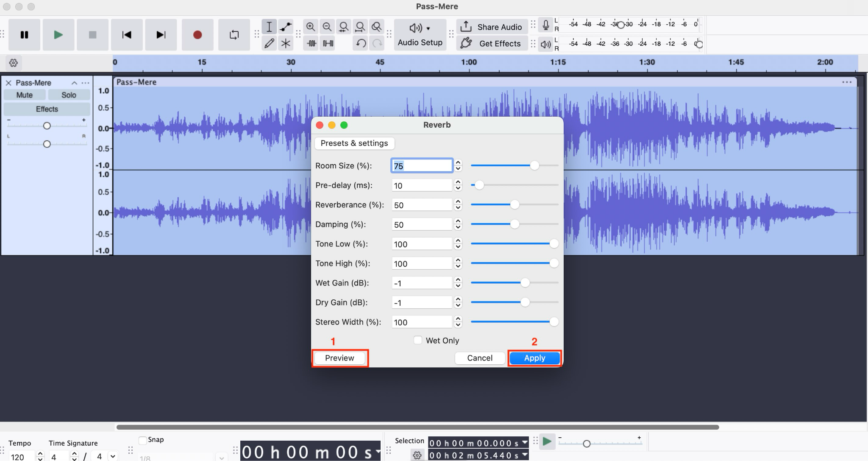Click the Get Effects button

[x=492, y=43]
